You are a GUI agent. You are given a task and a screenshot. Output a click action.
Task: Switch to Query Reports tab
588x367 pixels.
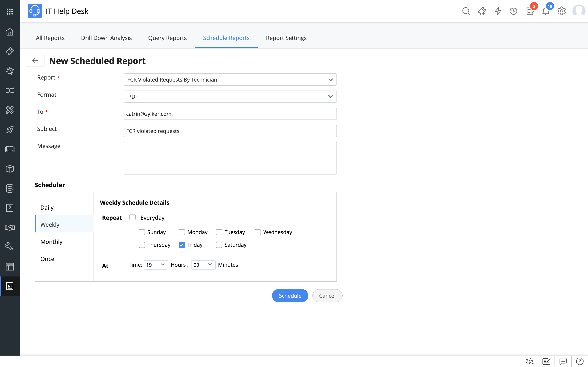tap(167, 38)
